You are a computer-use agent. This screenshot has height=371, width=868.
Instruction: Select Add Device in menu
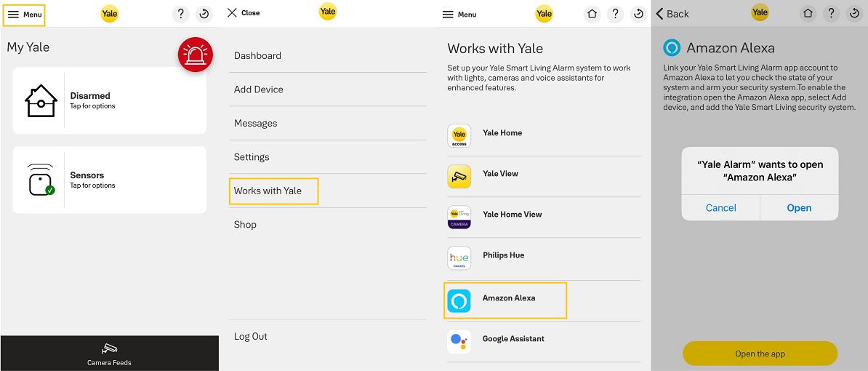coord(259,89)
